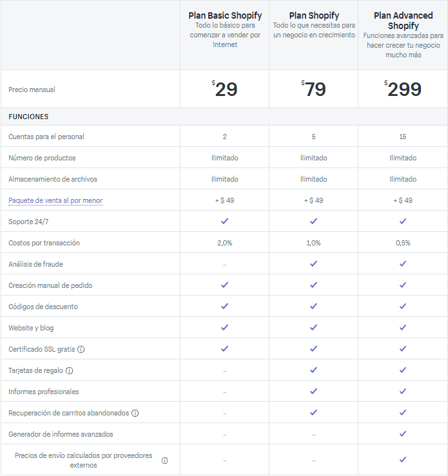Click Almacenamiento de archivos label
The image size is (448, 476).
(x=53, y=179)
